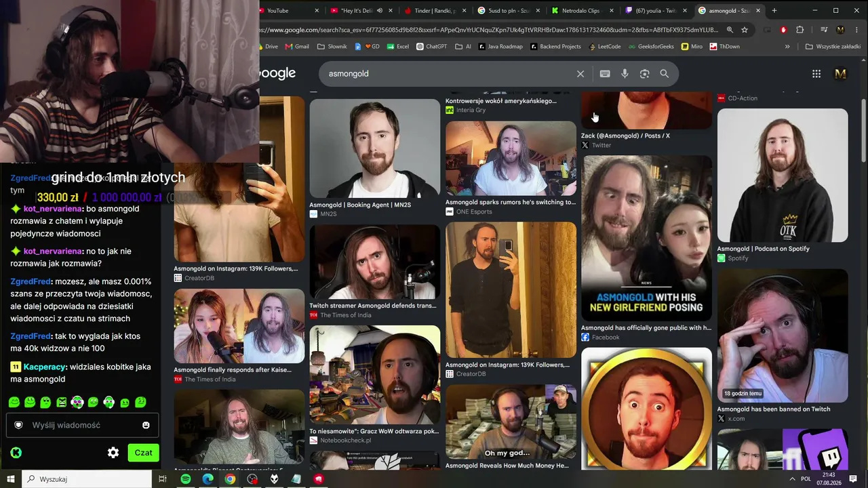
Task: Click the Windows "Wyszukaj" search box
Action: tap(88, 479)
